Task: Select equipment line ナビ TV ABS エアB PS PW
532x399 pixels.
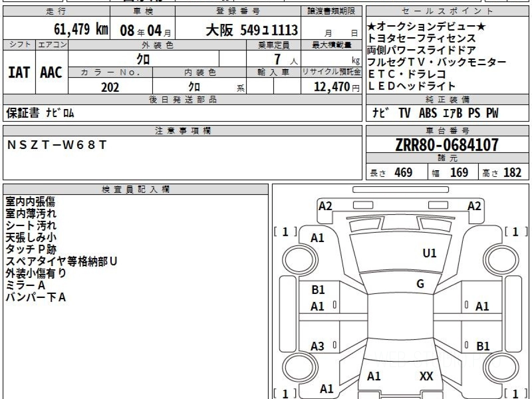Action: pos(435,113)
